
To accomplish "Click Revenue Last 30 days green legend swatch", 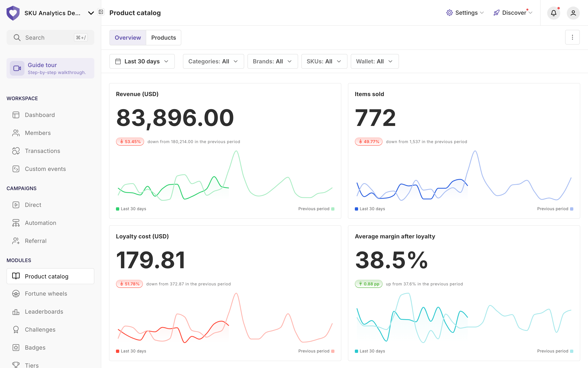I will pos(118,209).
